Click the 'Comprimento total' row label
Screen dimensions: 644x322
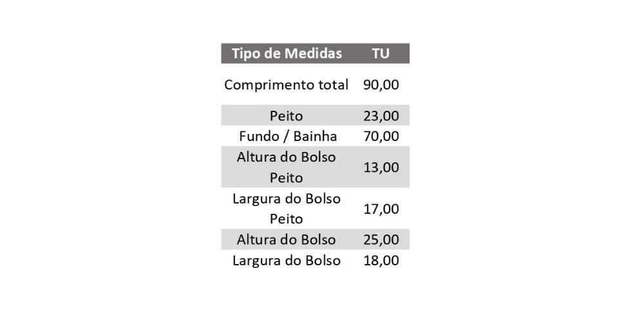click(287, 85)
